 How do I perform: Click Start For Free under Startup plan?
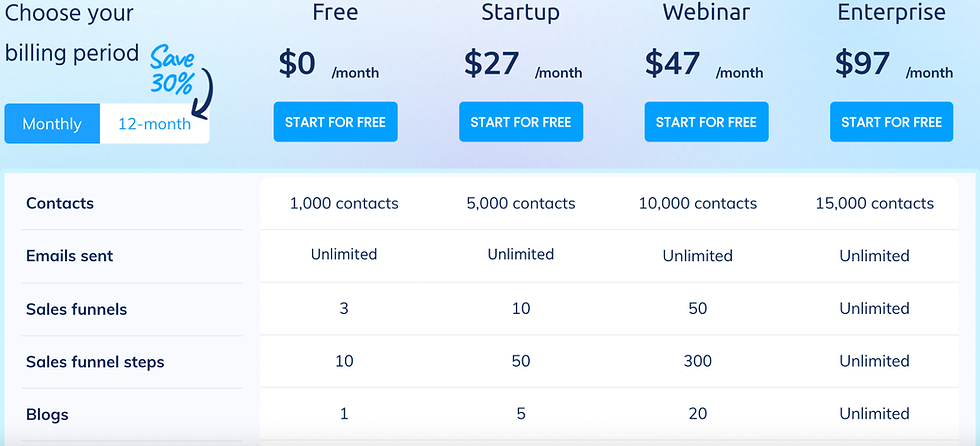click(521, 122)
